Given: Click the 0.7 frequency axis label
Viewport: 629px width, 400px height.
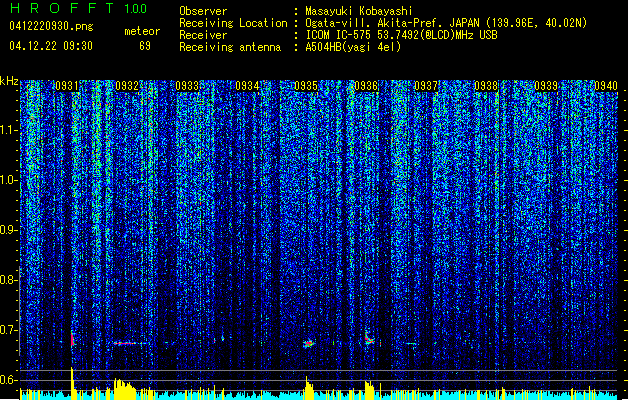Looking at the screenshot, I should tap(8, 330).
